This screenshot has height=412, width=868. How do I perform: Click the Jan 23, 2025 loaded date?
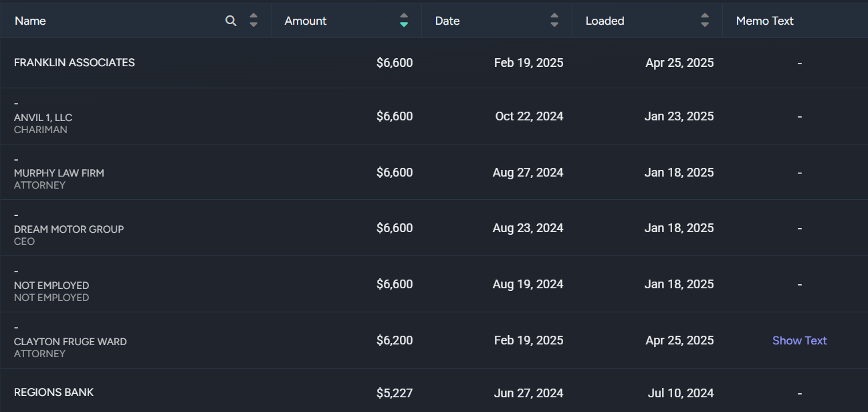(679, 116)
